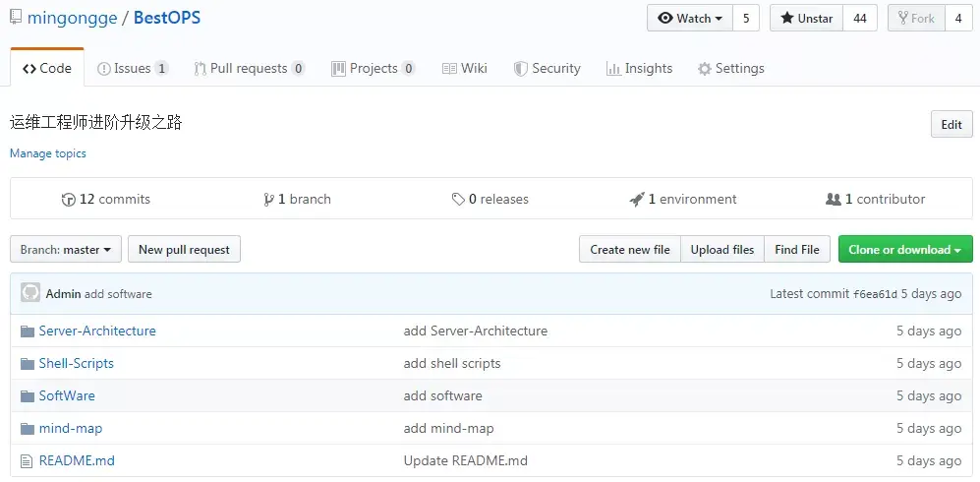Open the Clone or download dropdown
The width and height of the screenshot is (980, 482).
(x=904, y=250)
